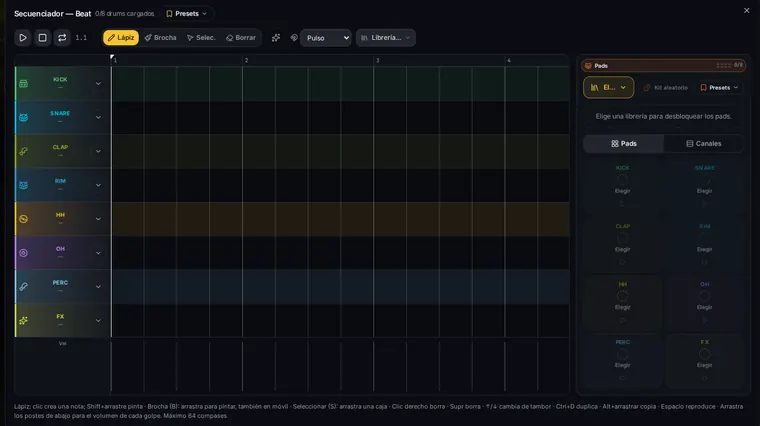Viewport: 760px width, 426px height.
Task: Click Elegir on the KICK pad
Action: coord(622,191)
